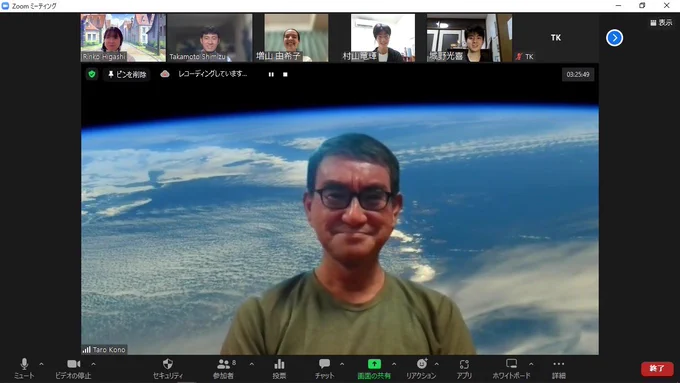Image resolution: width=680 pixels, height=383 pixels.
Task: Expand the arrow beside the Reactions button
Action: (x=437, y=364)
